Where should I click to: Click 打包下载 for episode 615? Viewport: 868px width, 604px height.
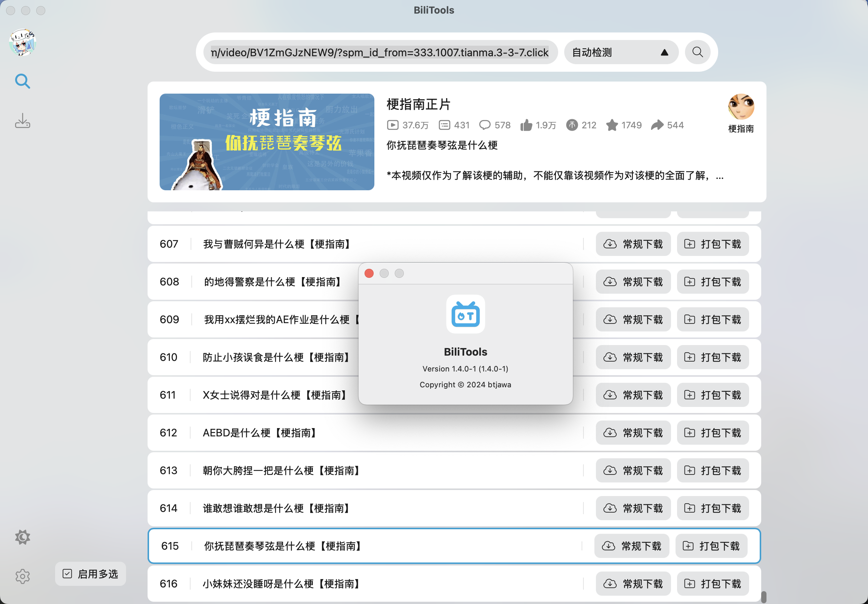711,546
